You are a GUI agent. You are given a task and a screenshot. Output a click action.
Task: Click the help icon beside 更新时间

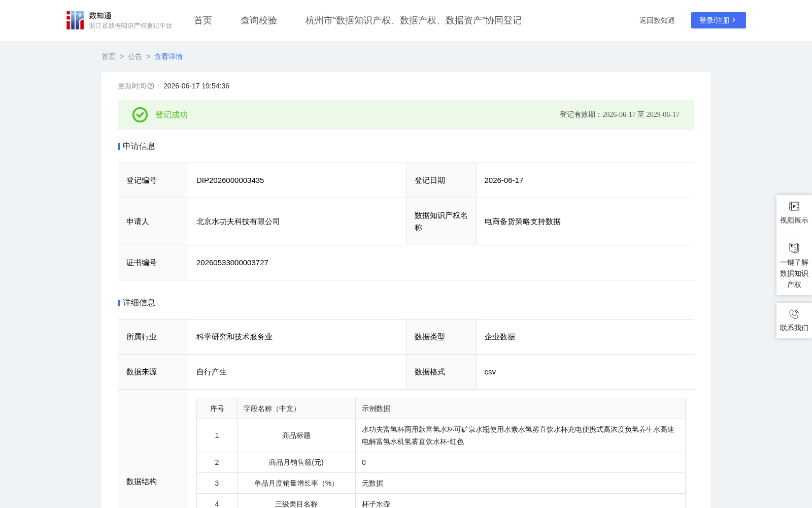tap(151, 86)
